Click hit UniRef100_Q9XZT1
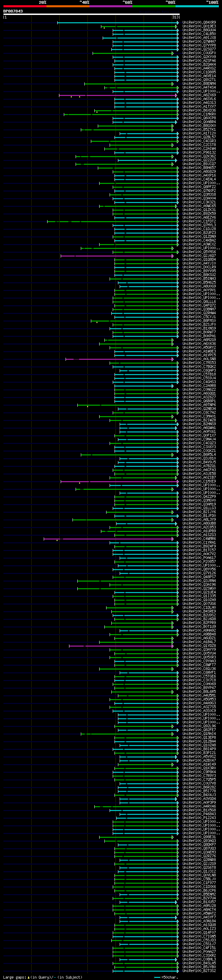The image size is (222, 980). [199, 80]
